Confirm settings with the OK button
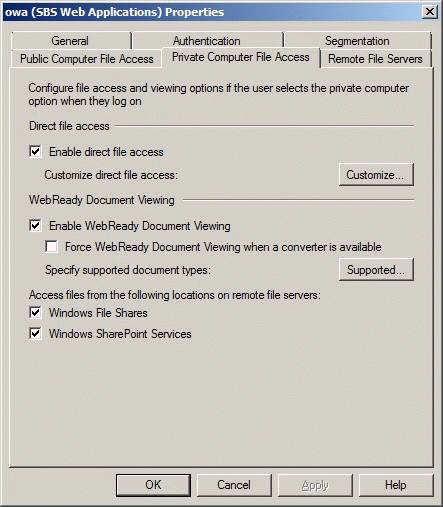Image resolution: width=443 pixels, height=507 pixels. coord(153,485)
